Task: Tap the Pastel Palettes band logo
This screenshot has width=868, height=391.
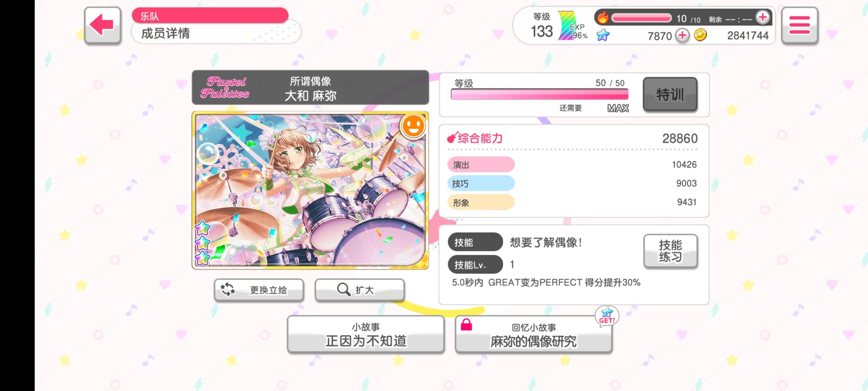Action: [x=225, y=87]
